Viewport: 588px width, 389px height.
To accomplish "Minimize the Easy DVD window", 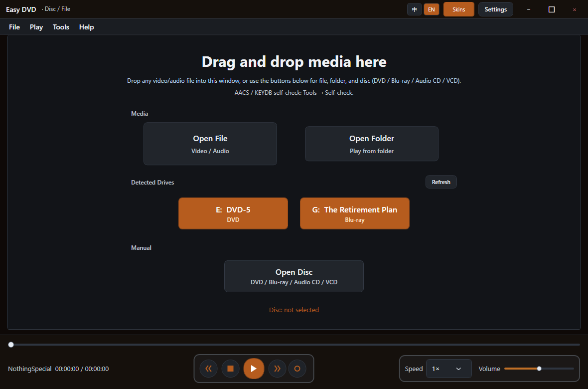I will coord(529,9).
